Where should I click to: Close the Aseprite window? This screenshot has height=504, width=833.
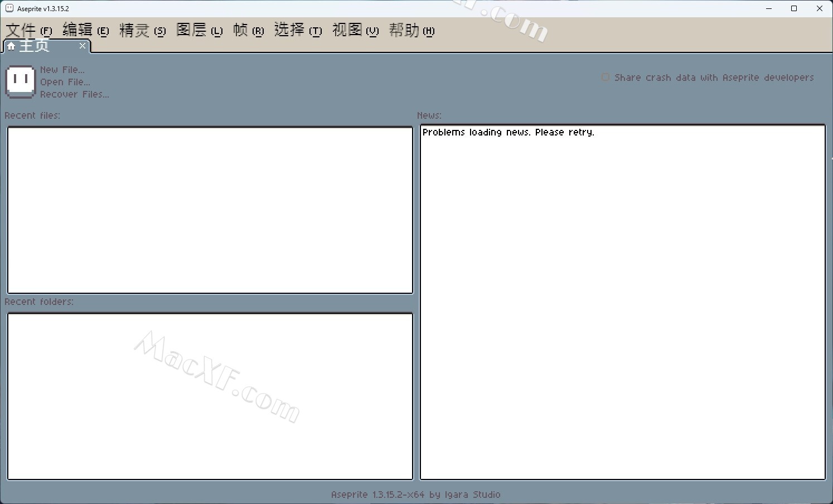[820, 8]
